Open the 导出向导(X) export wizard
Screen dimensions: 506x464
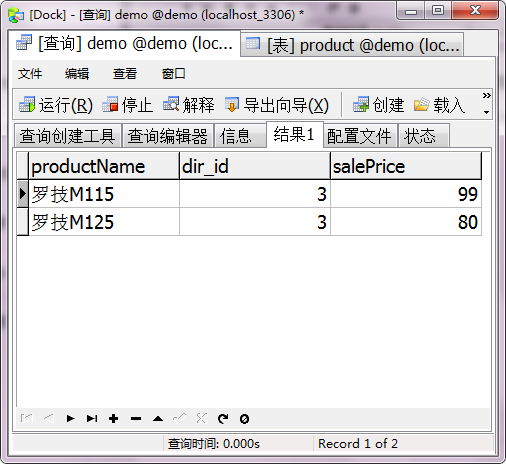pyautogui.click(x=277, y=105)
